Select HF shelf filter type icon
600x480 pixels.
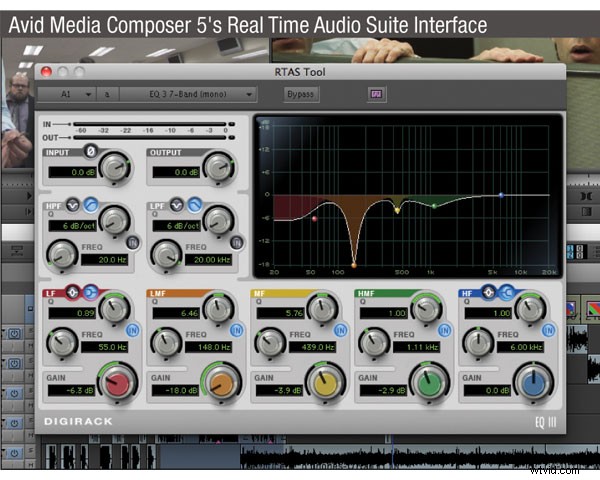[506, 293]
